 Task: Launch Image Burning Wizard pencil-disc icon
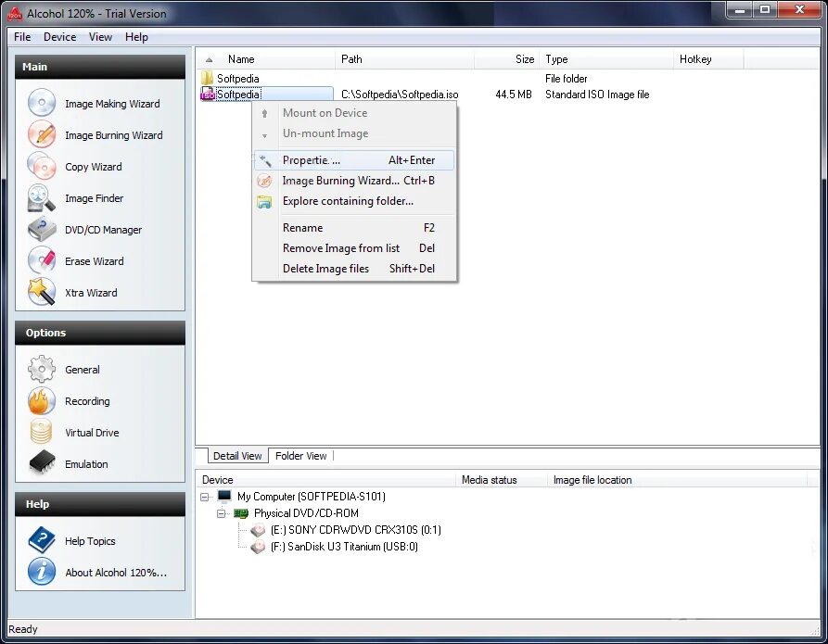[42, 134]
